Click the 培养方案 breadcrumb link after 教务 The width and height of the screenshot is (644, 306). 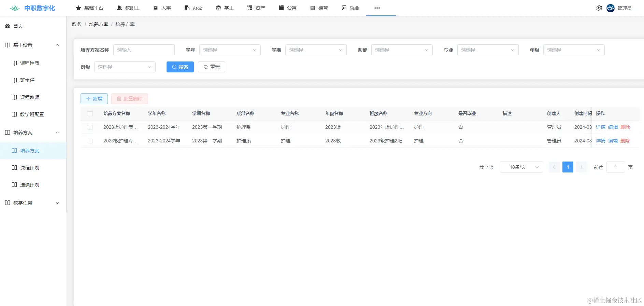click(99, 24)
